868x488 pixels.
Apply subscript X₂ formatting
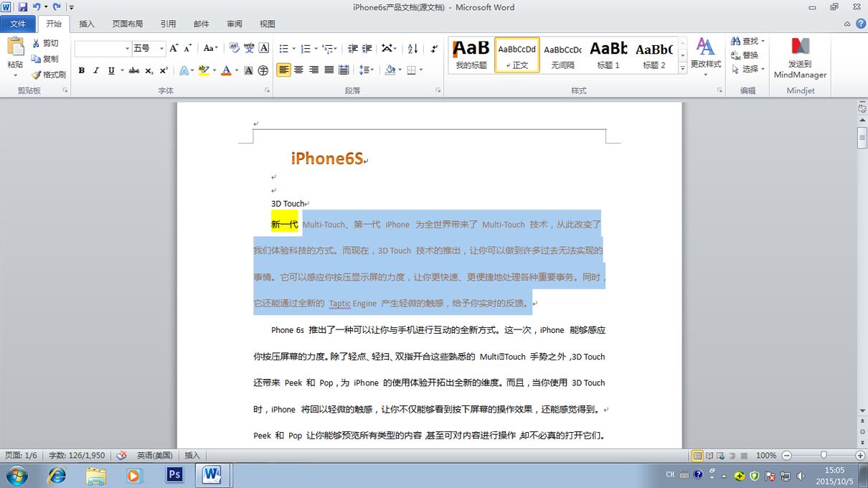pos(148,70)
